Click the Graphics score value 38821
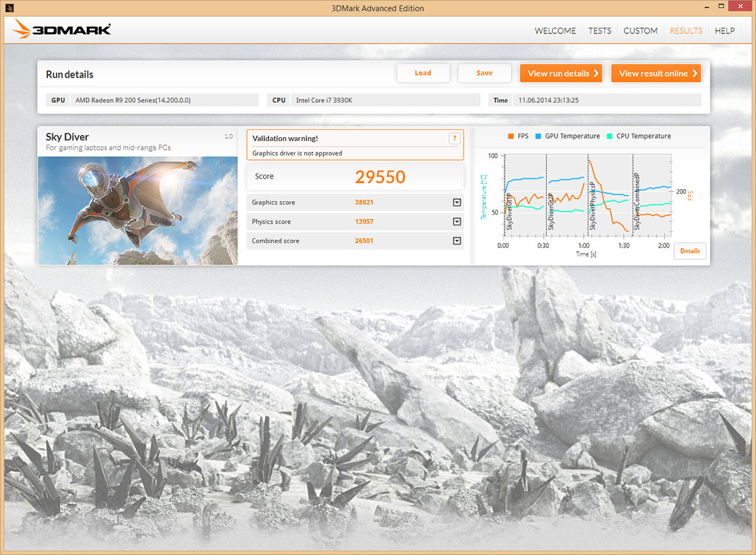 point(364,202)
